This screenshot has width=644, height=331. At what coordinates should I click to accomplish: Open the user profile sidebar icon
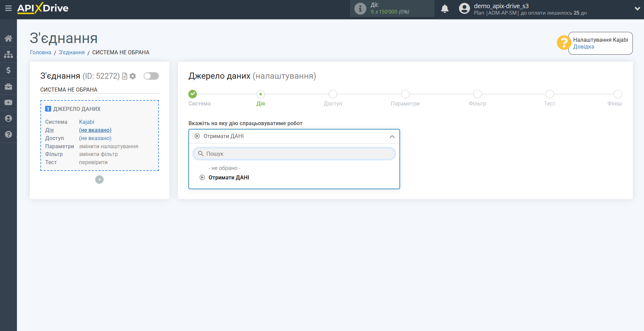coord(8,118)
